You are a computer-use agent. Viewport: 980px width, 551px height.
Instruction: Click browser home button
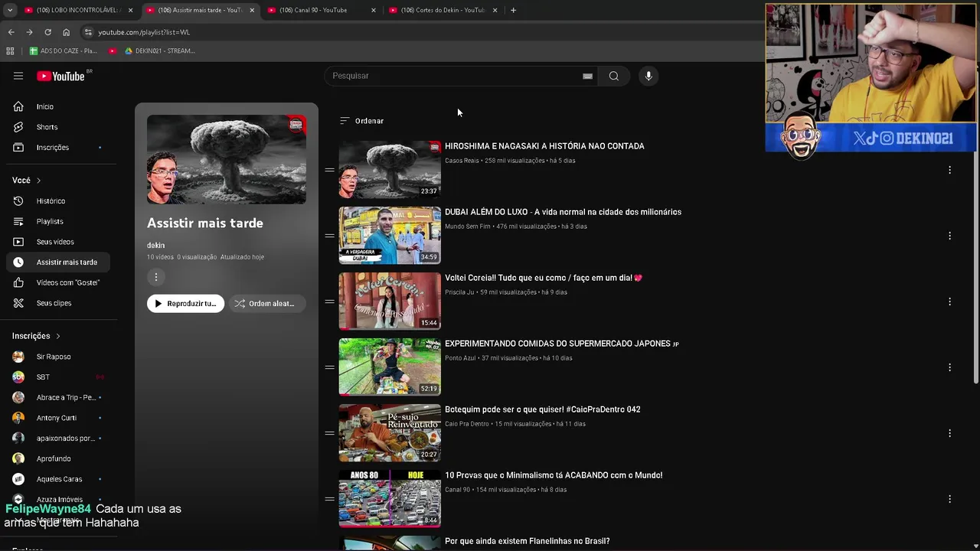(x=66, y=32)
